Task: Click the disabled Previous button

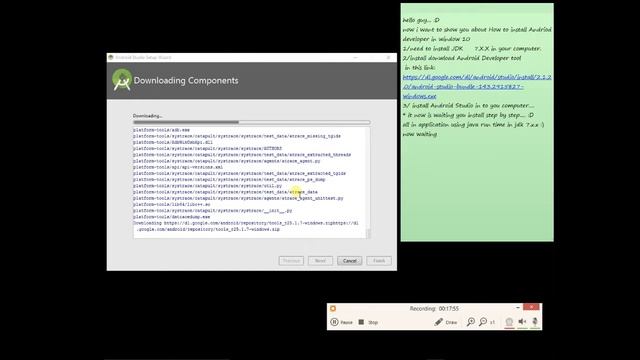Action: click(x=291, y=260)
